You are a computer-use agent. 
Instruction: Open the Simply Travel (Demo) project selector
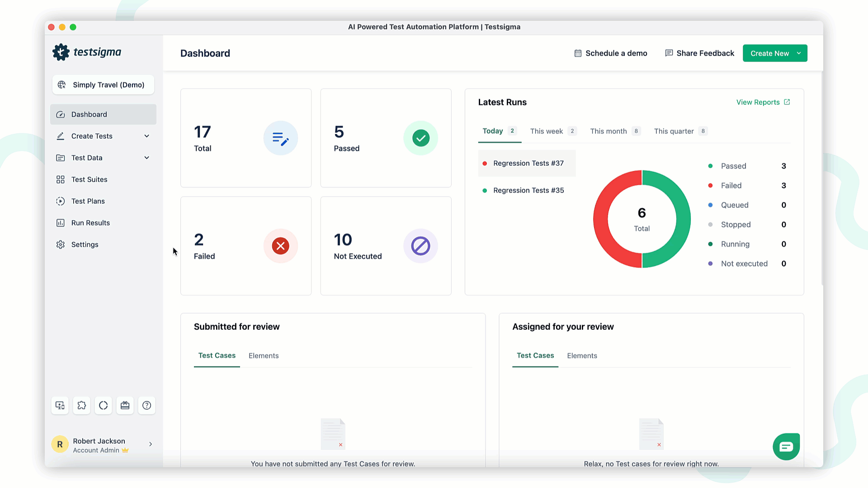103,85
